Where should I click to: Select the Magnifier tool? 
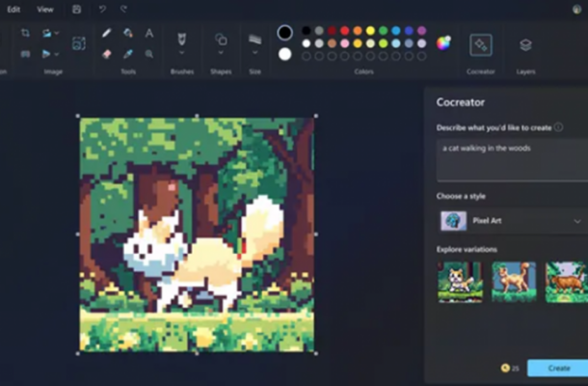pyautogui.click(x=149, y=54)
